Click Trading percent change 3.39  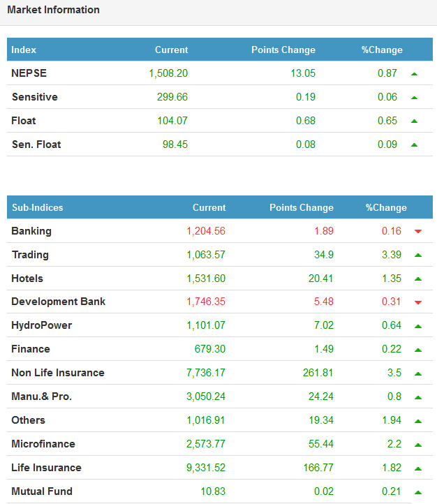[x=392, y=255]
